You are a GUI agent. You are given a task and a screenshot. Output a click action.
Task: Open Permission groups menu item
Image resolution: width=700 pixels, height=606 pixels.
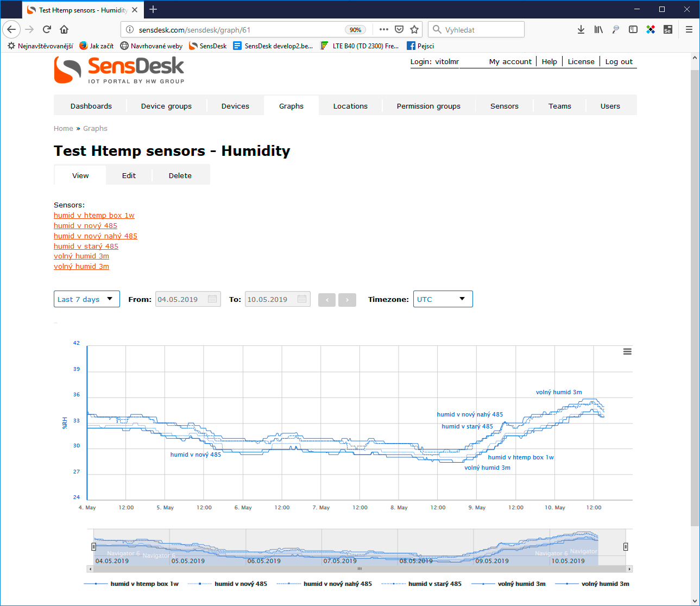428,106
